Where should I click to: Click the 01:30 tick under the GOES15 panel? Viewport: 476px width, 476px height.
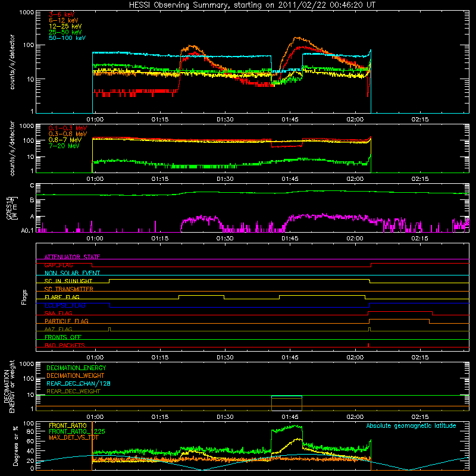(x=225, y=239)
